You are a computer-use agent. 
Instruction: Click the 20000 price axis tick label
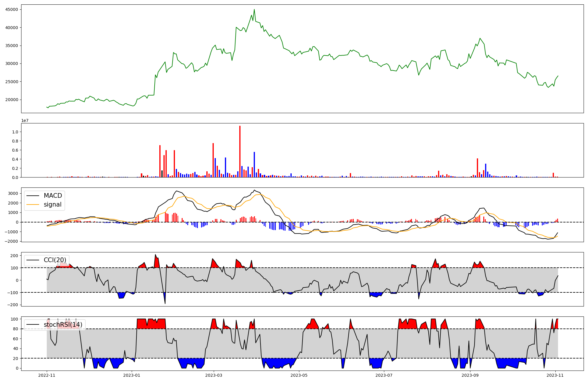[12, 100]
